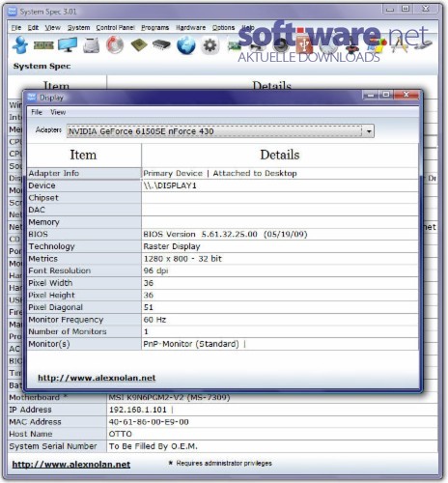
Task: Maximize the Display window
Action: point(386,95)
